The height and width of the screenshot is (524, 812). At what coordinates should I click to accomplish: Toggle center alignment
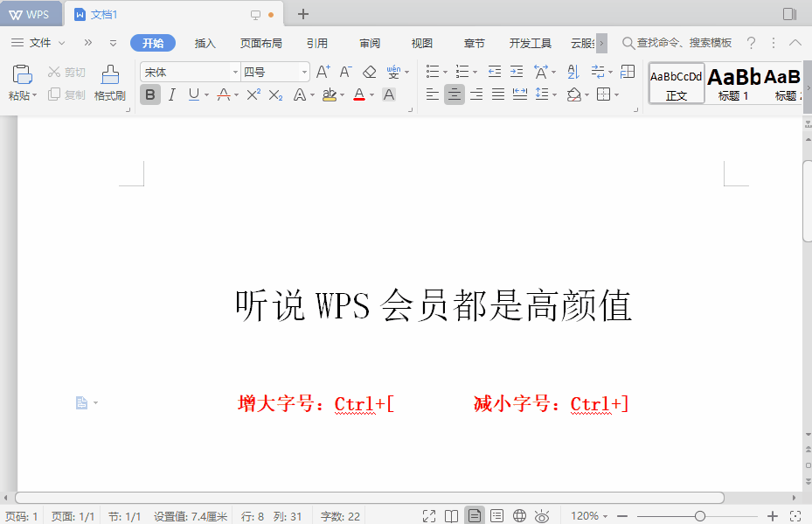455,94
